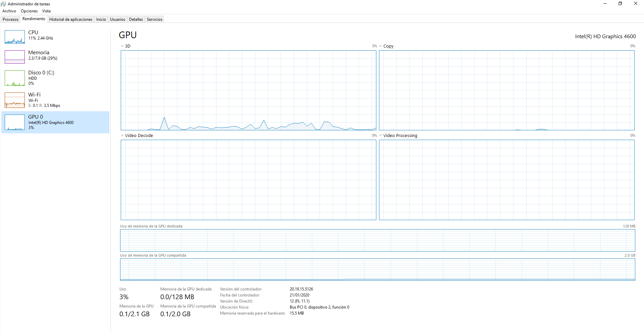
Task: Click the 3D usage graph
Action: (x=249, y=90)
